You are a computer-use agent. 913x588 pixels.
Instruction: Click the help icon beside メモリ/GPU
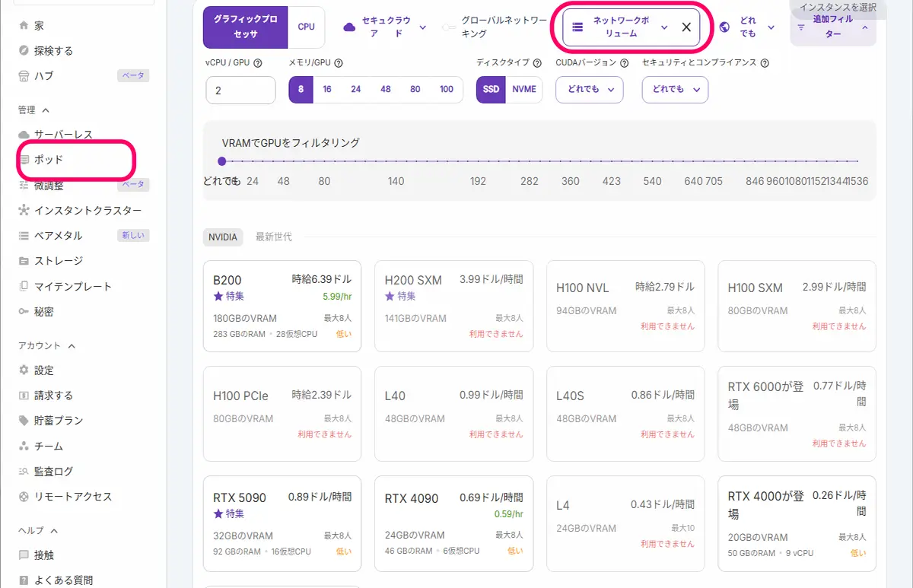point(339,64)
